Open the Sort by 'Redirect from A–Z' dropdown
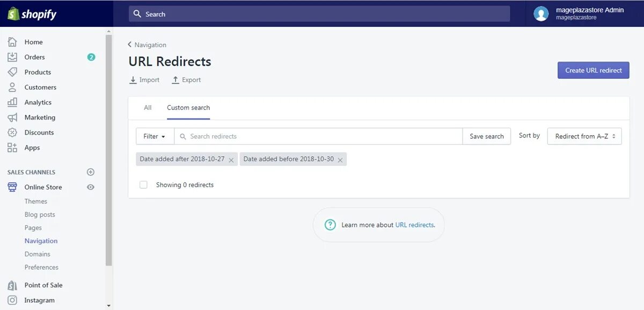Image resolution: width=644 pixels, height=310 pixels. 584,136
